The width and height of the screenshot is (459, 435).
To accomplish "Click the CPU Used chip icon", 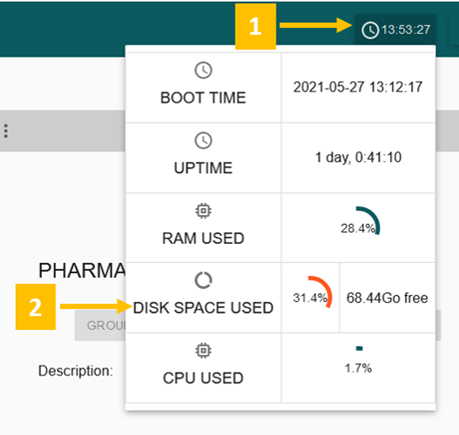I will [x=203, y=350].
